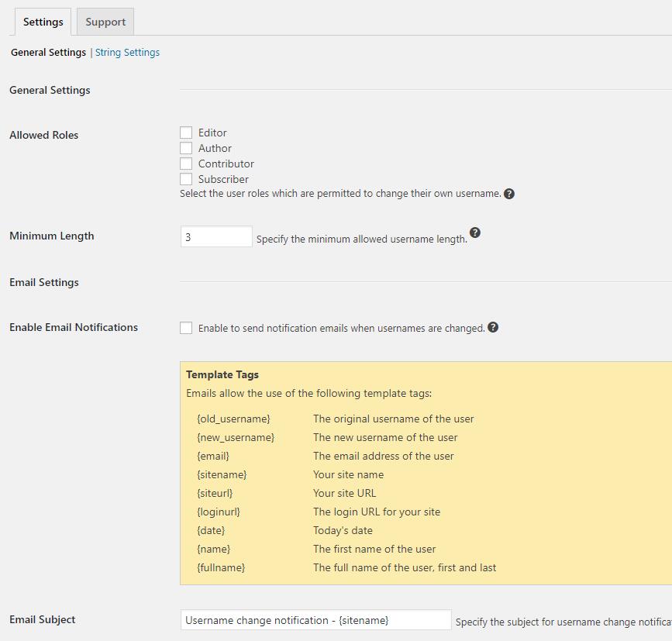Viewport: 672px width, 641px height.
Task: Click the {loginurl} template tag
Action: 219,512
